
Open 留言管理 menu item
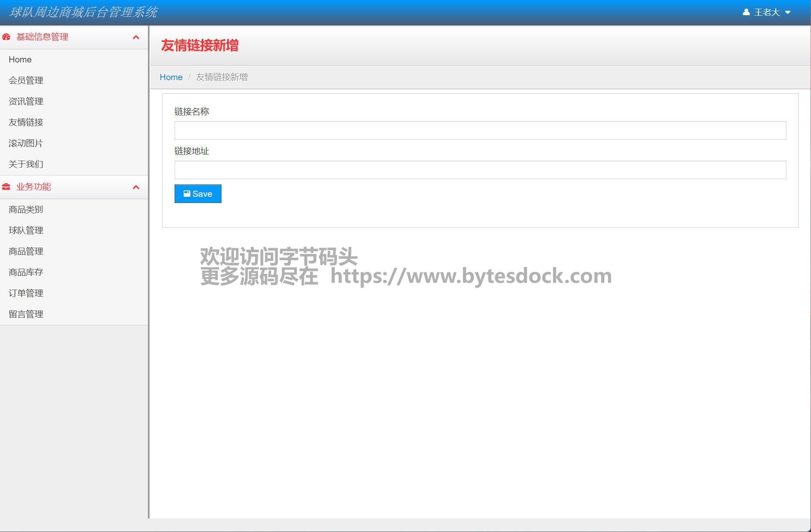tap(26, 314)
